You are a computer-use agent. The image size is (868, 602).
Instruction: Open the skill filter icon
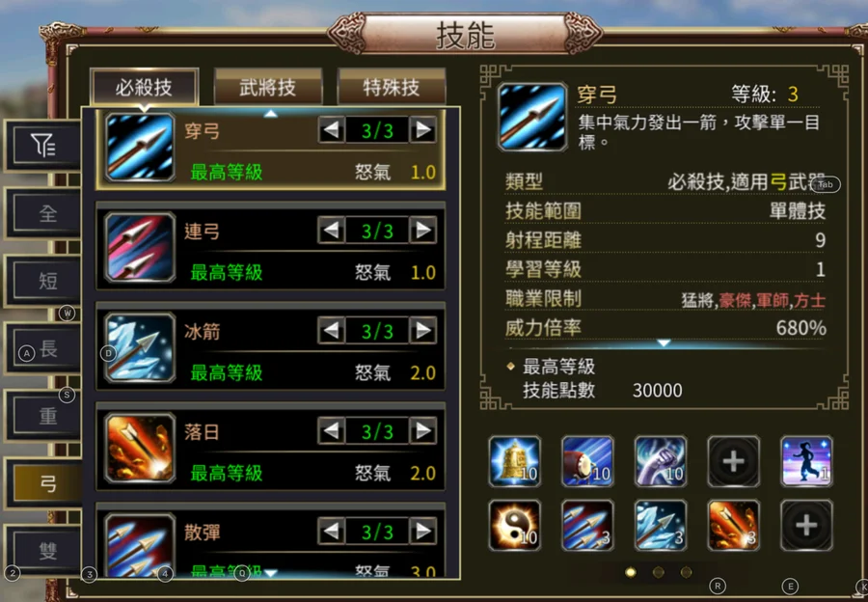click(42, 146)
